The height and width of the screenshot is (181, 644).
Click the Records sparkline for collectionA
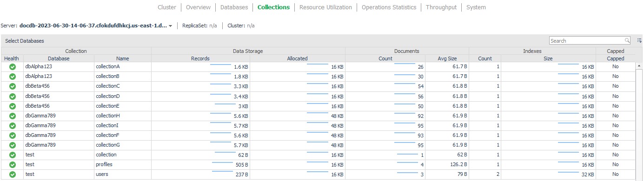pyautogui.click(x=221, y=65)
